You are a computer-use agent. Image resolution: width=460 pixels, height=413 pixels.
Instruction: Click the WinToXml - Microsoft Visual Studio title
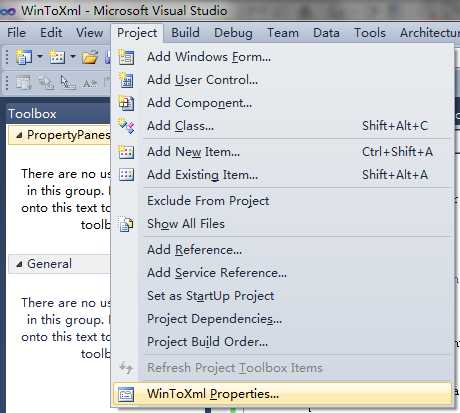point(124,11)
